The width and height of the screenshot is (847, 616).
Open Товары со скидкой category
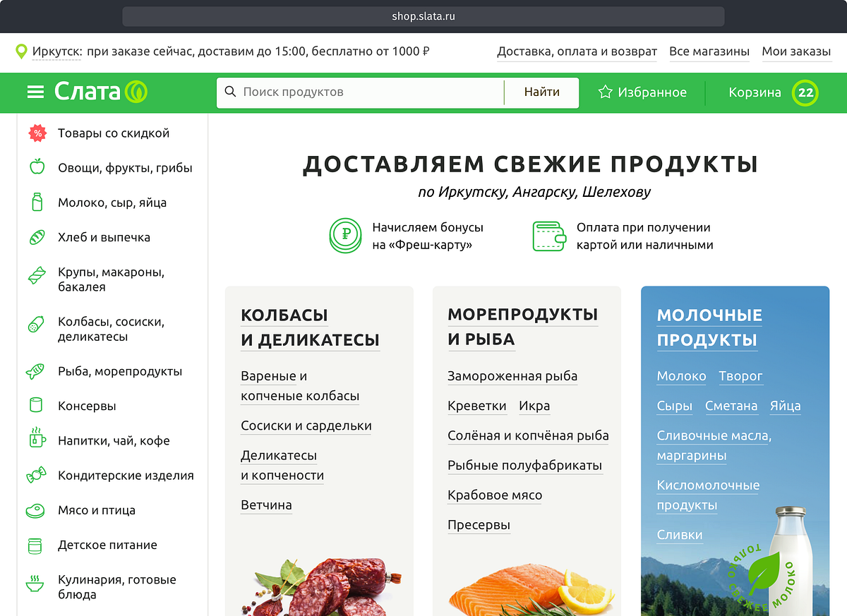coord(114,133)
